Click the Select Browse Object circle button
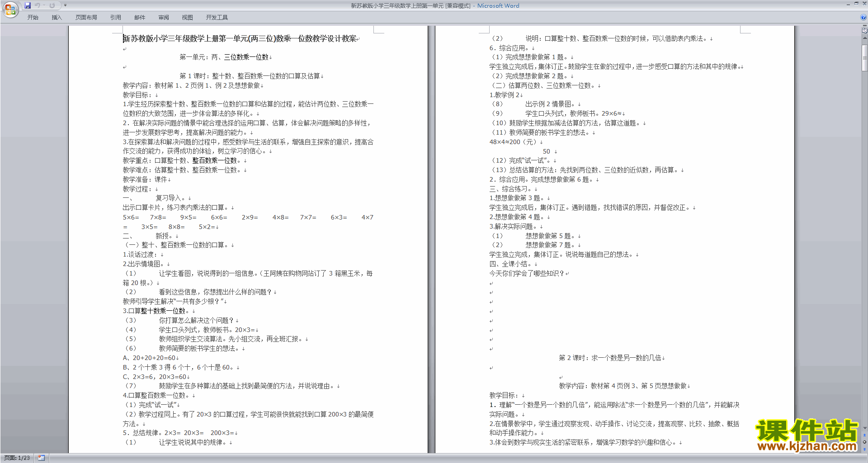 tap(864, 442)
